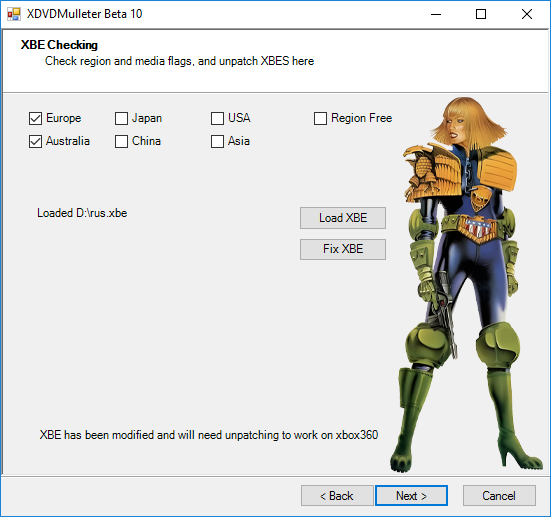Uncheck the Europe region checkbox
551x517 pixels.
click(x=35, y=118)
